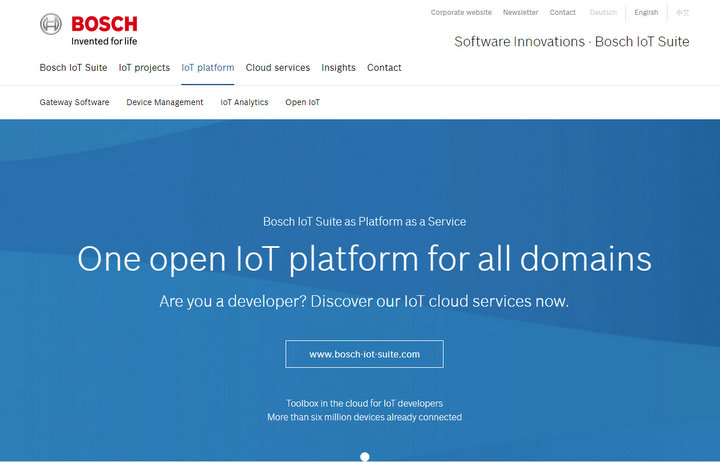This screenshot has height=462, width=720.
Task: Go to Open IoT submenu
Action: pos(303,102)
